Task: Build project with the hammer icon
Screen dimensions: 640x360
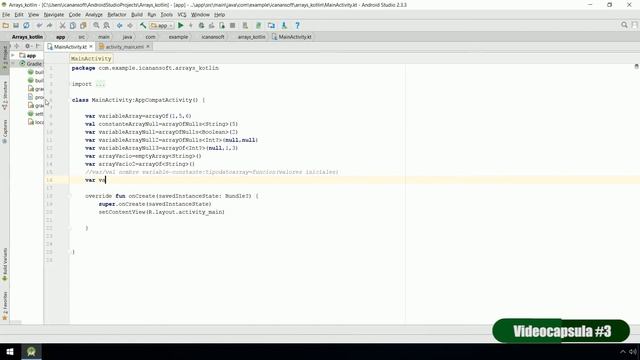Action: [143, 25]
